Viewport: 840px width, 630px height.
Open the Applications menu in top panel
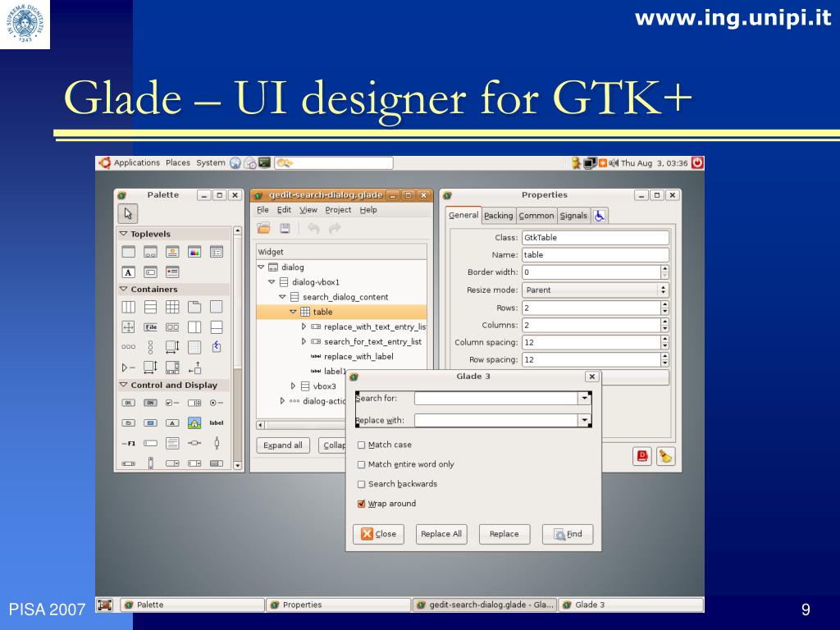tap(137, 163)
